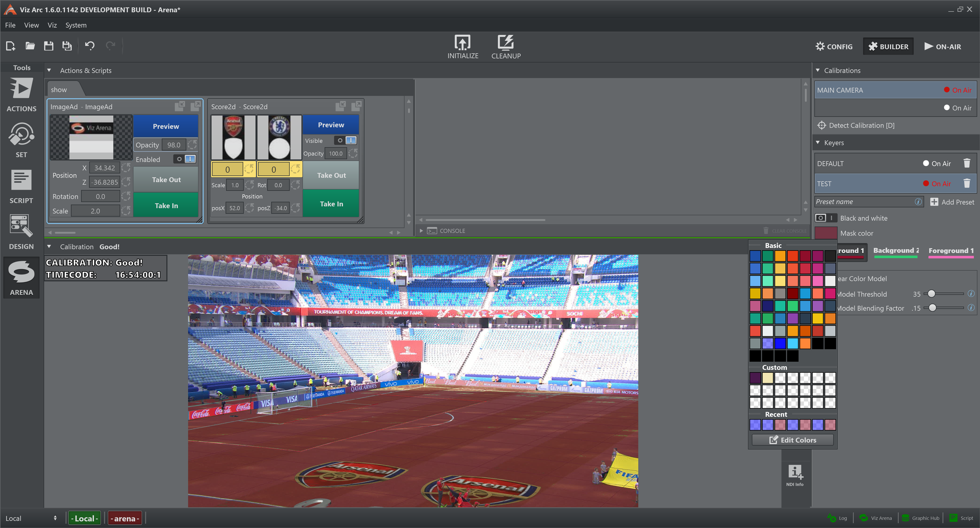Open the SCRIPT tool

point(21,187)
